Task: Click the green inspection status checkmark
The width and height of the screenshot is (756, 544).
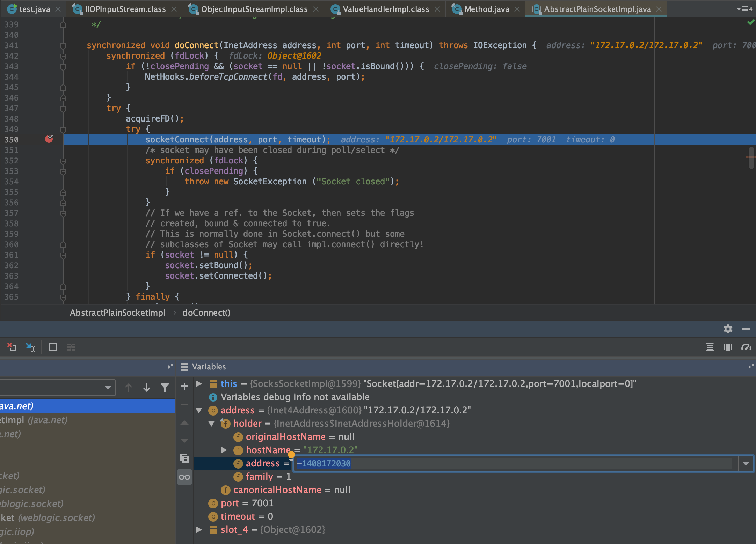Action: click(751, 22)
